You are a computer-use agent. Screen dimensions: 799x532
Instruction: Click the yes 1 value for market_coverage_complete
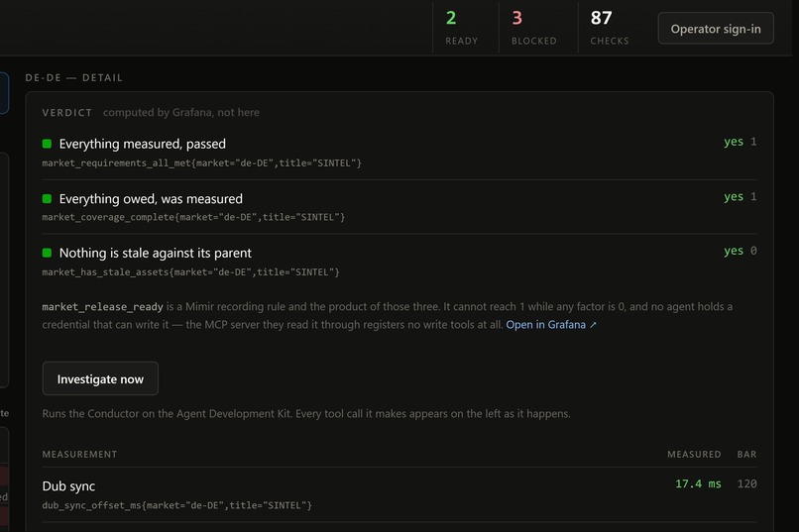tap(740, 196)
